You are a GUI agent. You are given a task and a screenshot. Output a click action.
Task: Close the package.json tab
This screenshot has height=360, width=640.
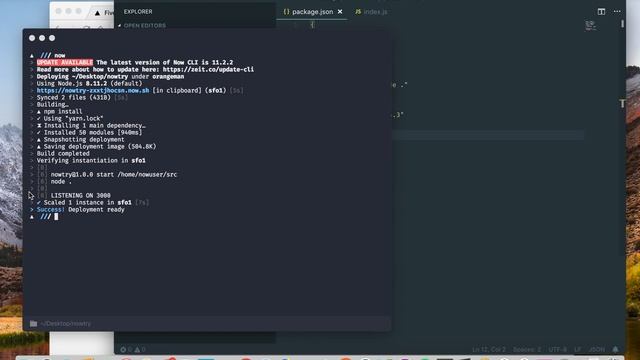click(340, 12)
